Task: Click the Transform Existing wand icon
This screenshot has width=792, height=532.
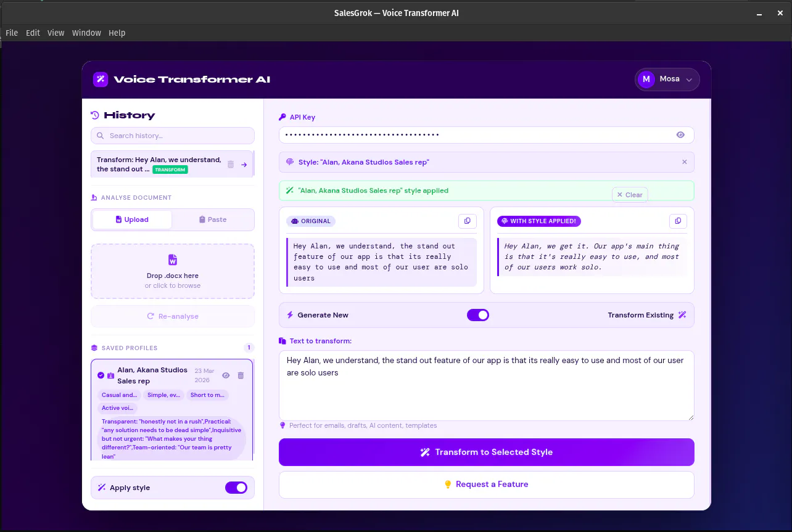Action: pos(682,315)
